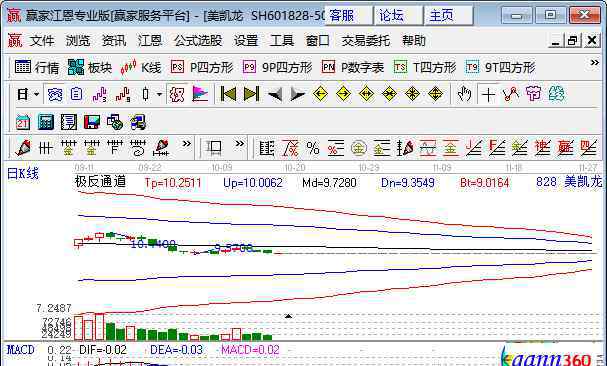Jump to first bar with skip-back icon

tap(228, 94)
